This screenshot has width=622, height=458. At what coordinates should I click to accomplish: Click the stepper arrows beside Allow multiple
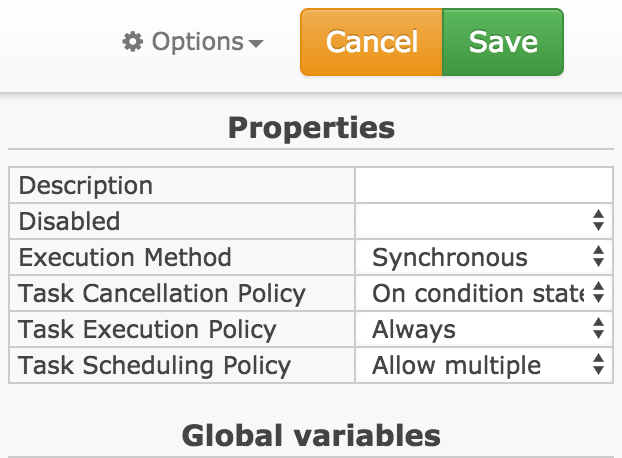[x=598, y=365]
